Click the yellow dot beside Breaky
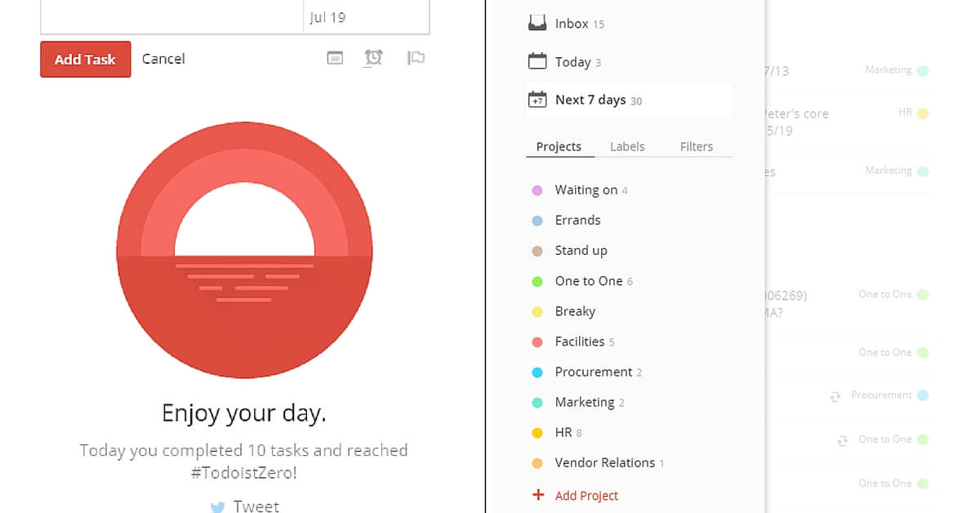Viewport: 980px width, 513px height. 537,311
